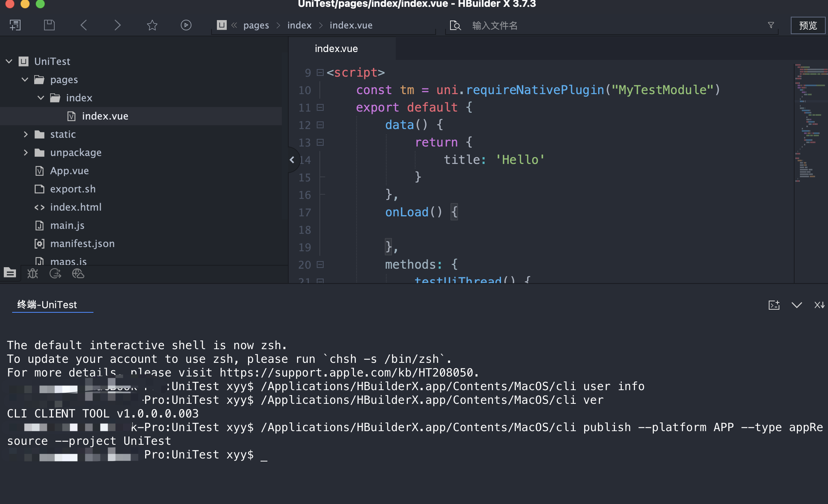Image resolution: width=828 pixels, height=504 pixels.
Task: Click the run play icon in toolbar
Action: coord(186,25)
